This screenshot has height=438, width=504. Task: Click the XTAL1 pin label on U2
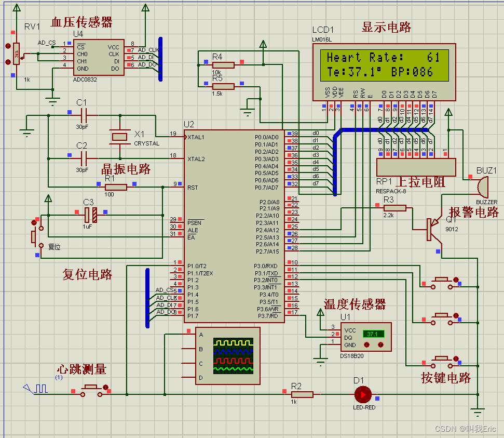196,137
